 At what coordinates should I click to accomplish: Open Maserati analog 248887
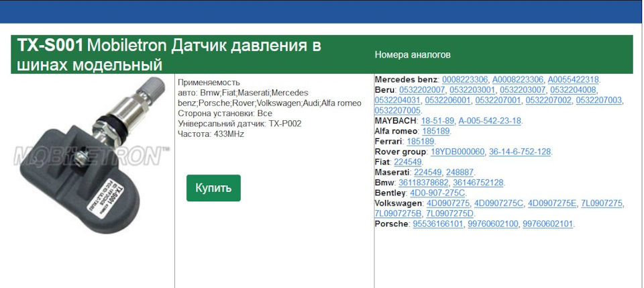tap(460, 173)
